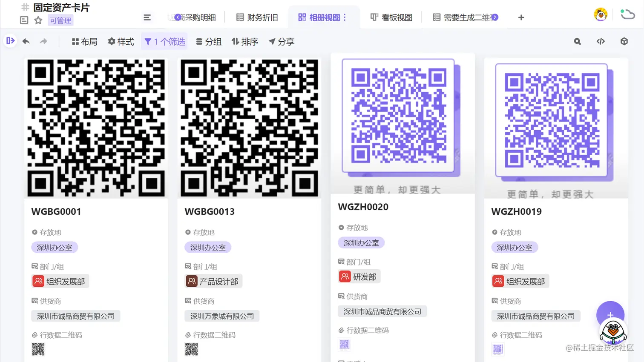Open search within the current view

[577, 41]
